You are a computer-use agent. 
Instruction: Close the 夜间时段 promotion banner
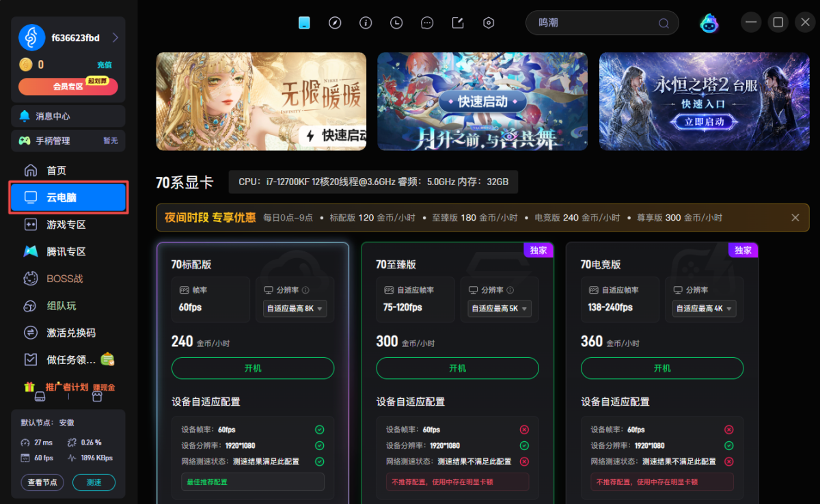coord(795,218)
